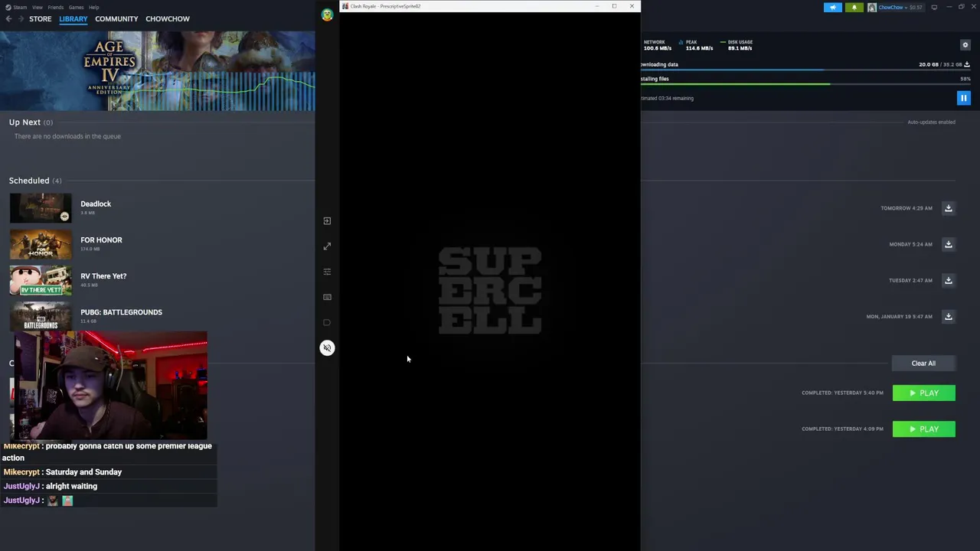Toggle fullscreen arrows icon in game sidebar
This screenshot has width=980, height=551.
pos(327,246)
